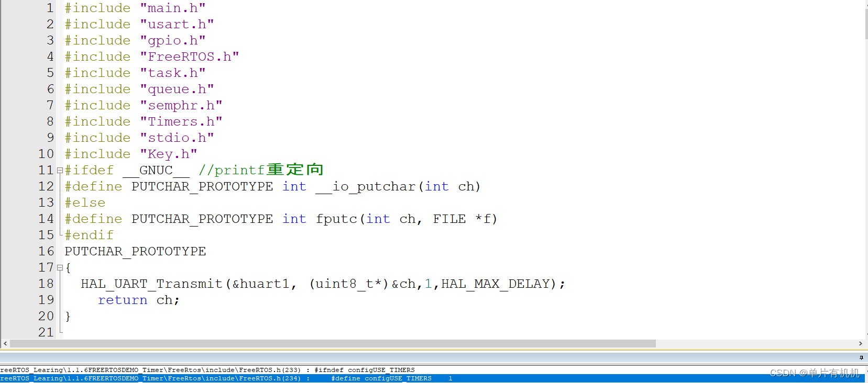Collapse the #ifdef __GNUC__ fold marker

(x=60, y=171)
